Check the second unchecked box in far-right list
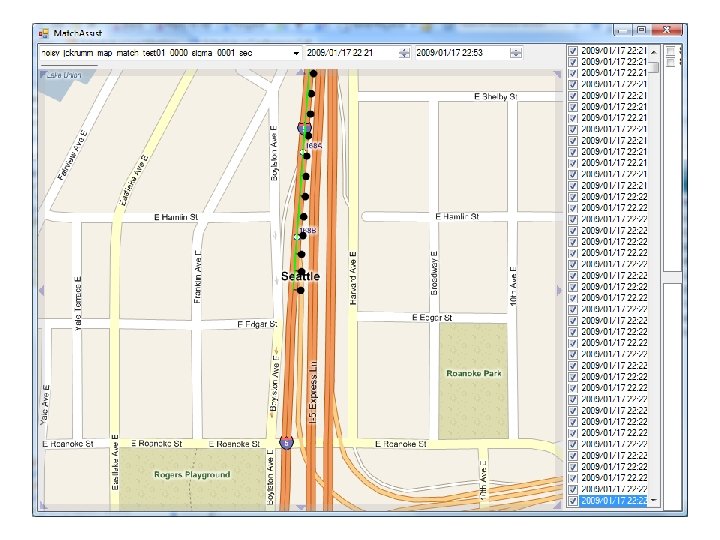The image size is (720, 540). [671, 62]
